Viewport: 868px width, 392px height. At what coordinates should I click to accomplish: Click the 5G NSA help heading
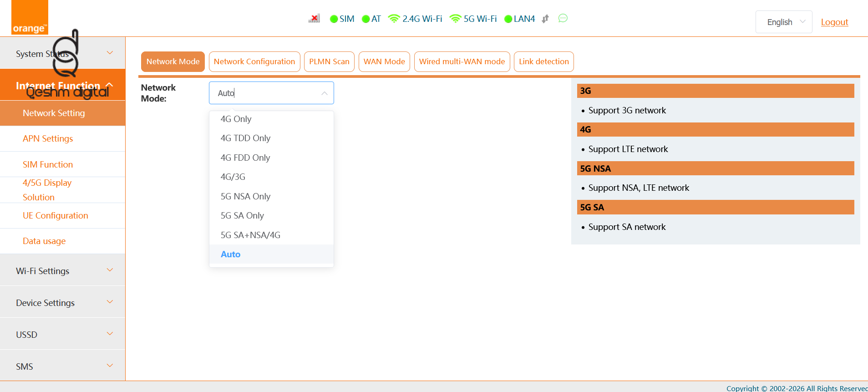click(x=716, y=168)
